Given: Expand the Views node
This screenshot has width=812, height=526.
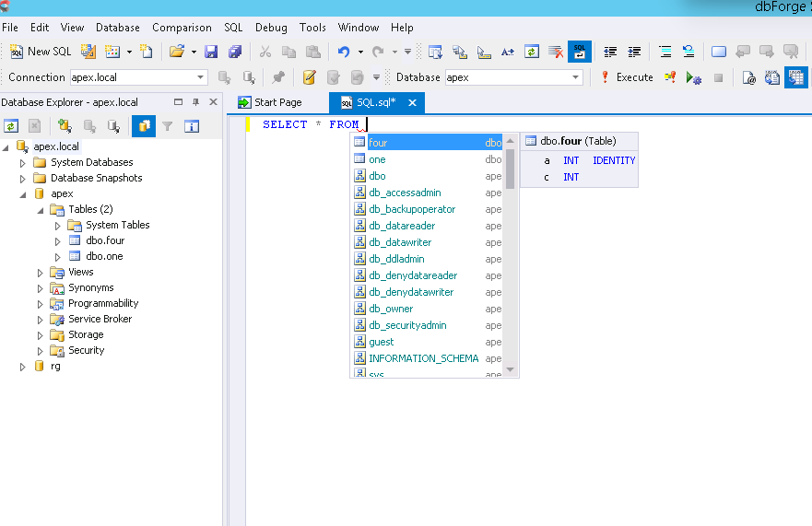Looking at the screenshot, I should click(x=40, y=273).
